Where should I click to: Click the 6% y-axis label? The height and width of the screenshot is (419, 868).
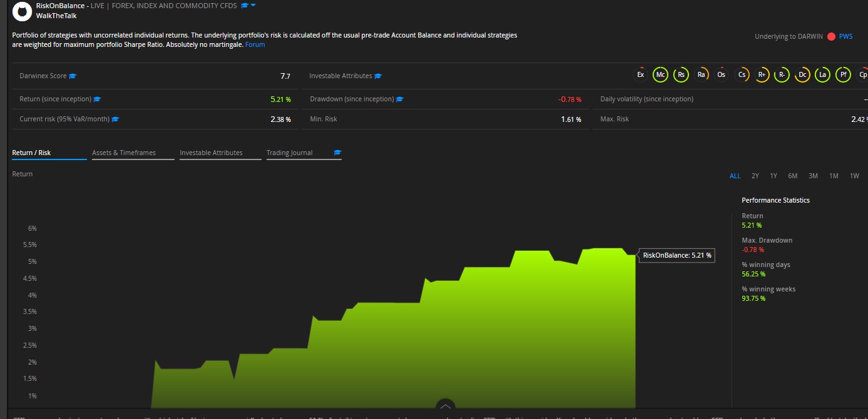point(31,228)
